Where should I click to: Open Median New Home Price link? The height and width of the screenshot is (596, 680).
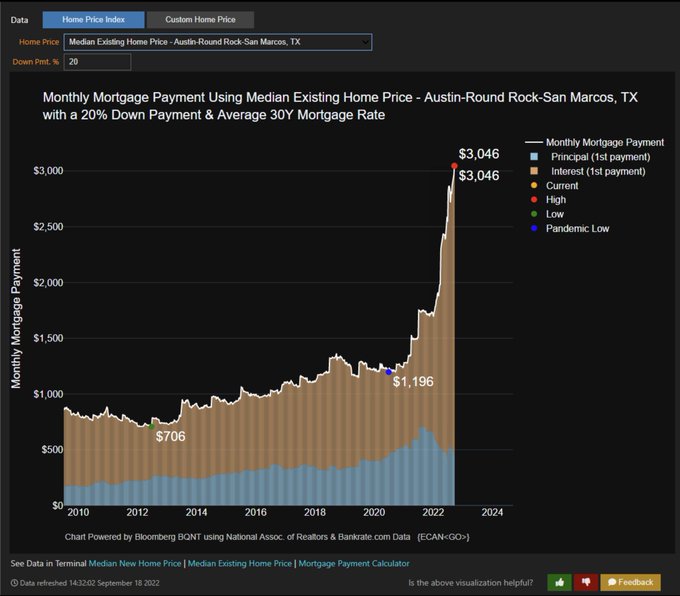pyautogui.click(x=135, y=563)
